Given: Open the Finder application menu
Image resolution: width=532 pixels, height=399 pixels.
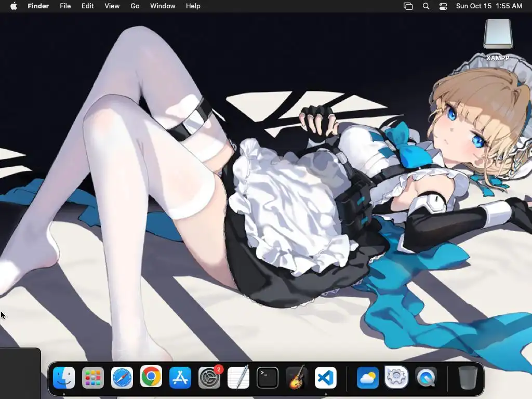Looking at the screenshot, I should click(38, 6).
